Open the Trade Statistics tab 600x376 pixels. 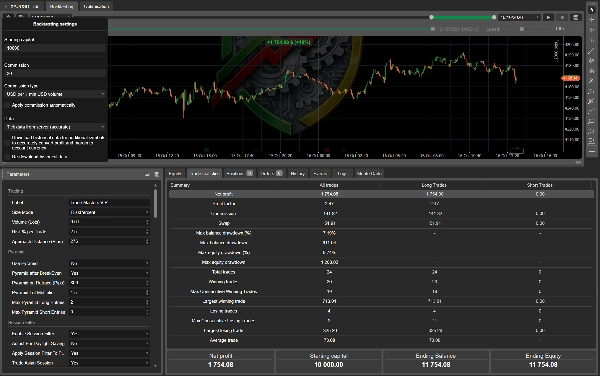tap(204, 173)
